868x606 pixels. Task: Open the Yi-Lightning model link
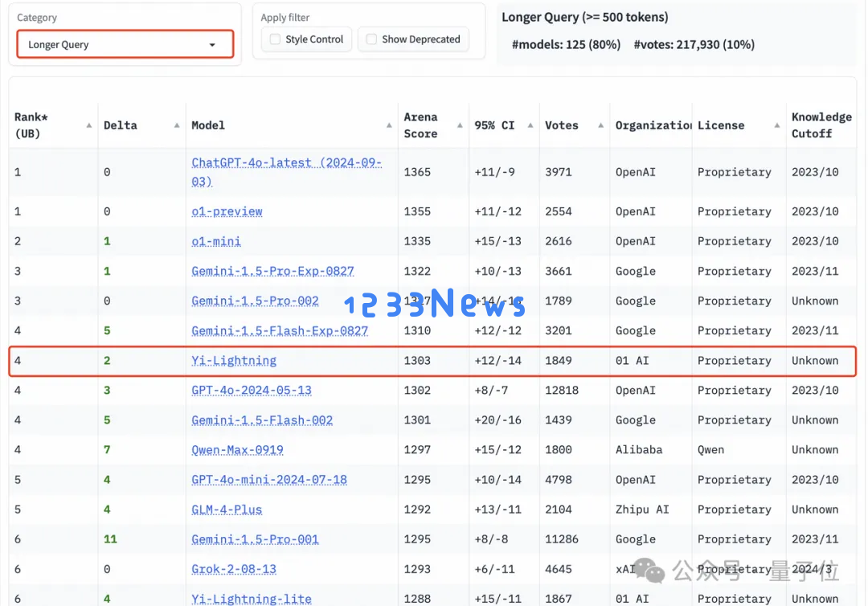(x=234, y=361)
